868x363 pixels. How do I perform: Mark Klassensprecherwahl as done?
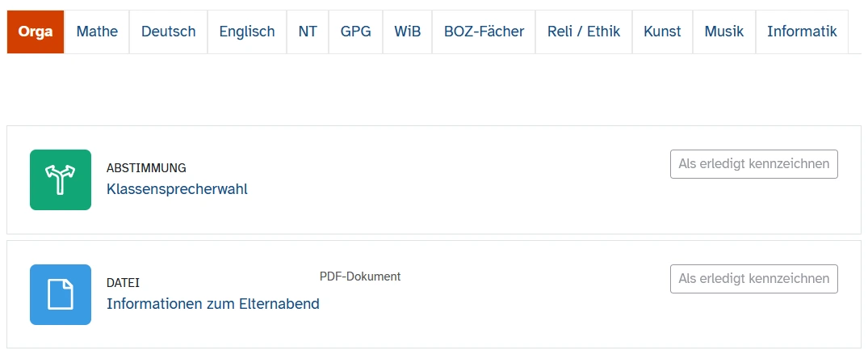pos(753,164)
